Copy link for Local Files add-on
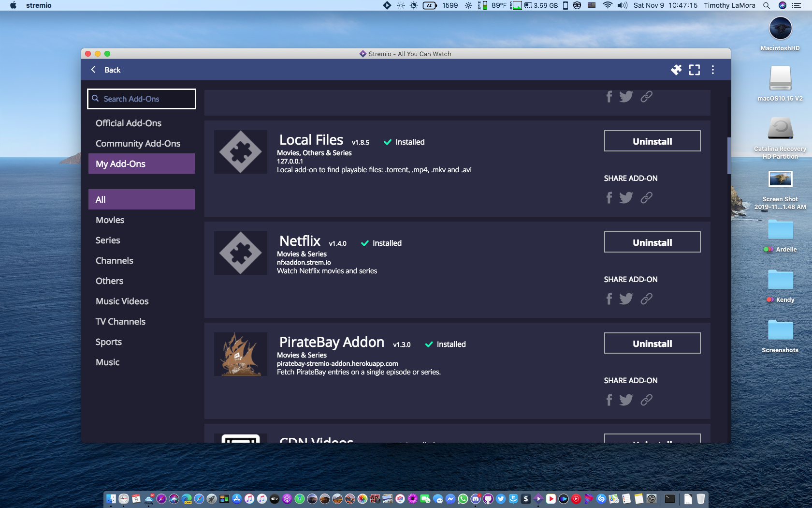The width and height of the screenshot is (812, 508). pos(646,198)
